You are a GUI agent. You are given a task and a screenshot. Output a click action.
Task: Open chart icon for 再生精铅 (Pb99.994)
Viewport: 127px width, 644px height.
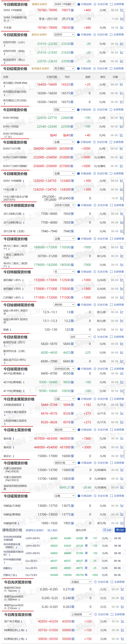pos(122,84)
